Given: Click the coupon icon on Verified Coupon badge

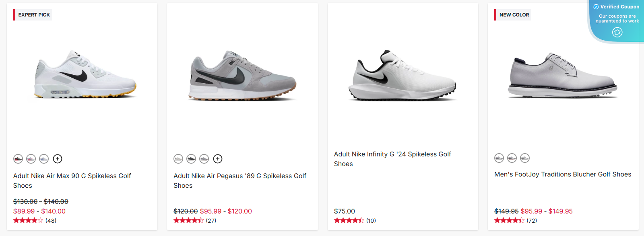Looking at the screenshot, I should coord(617,32).
